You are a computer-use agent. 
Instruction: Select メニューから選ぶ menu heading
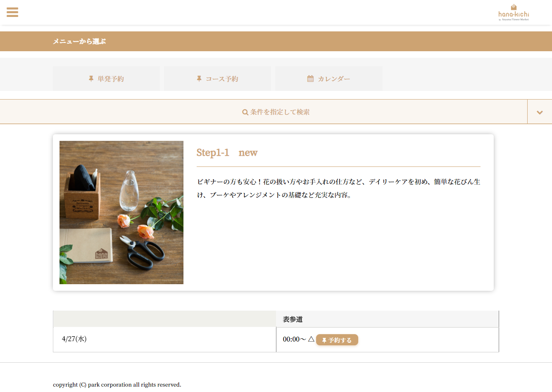(x=80, y=41)
